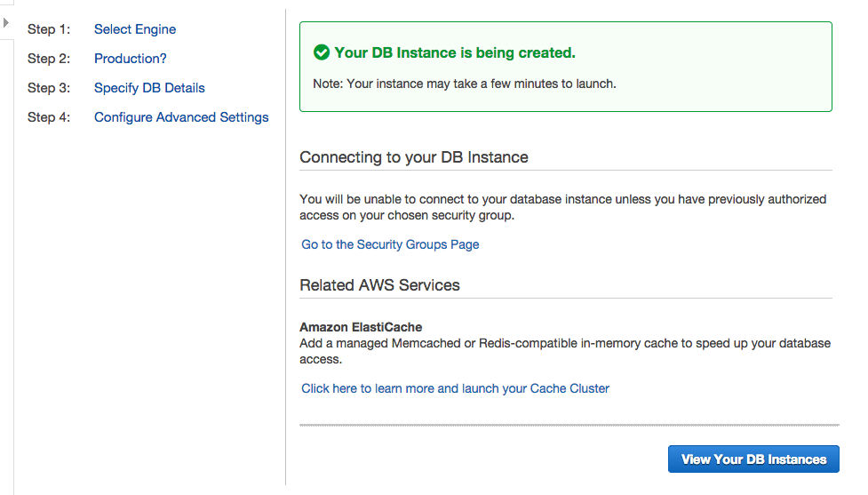Click the 'Connecting to your DB Instance' heading
Viewport: 868px width, 495px height.
coord(414,157)
